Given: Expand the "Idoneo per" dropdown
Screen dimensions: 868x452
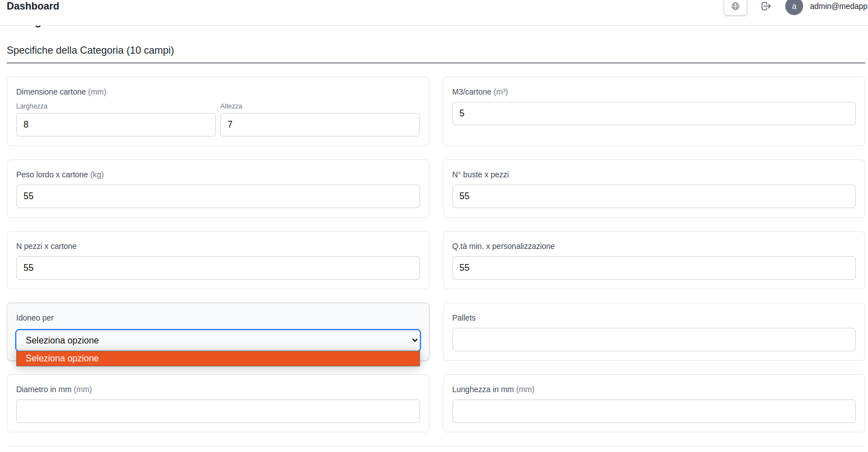Looking at the screenshot, I should click(218, 340).
